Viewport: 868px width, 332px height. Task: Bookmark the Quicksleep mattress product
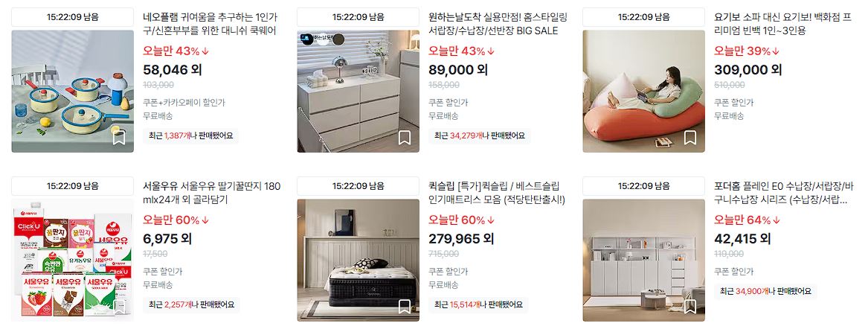coord(405,307)
